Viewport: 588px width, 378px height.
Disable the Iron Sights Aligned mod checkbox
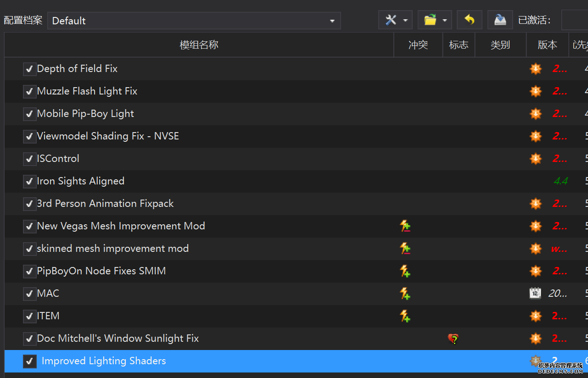coord(30,182)
